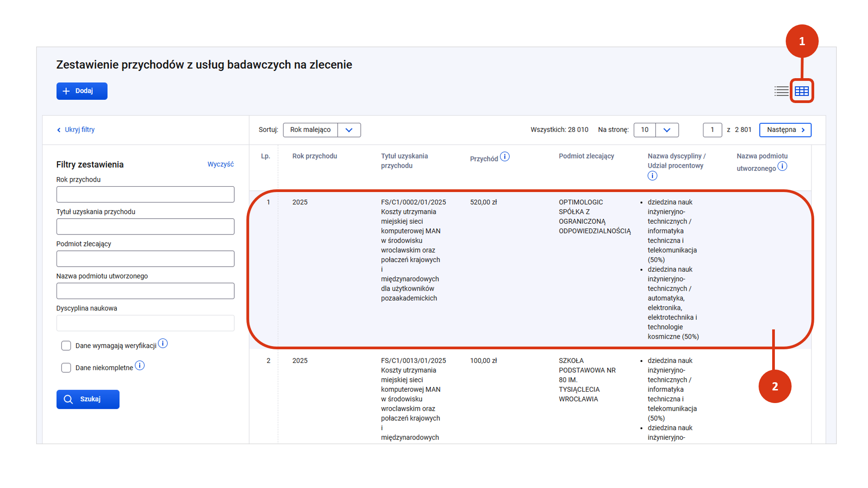
Task: Enable Dane wymagają weryfikacji checkbox
Action: pos(66,346)
